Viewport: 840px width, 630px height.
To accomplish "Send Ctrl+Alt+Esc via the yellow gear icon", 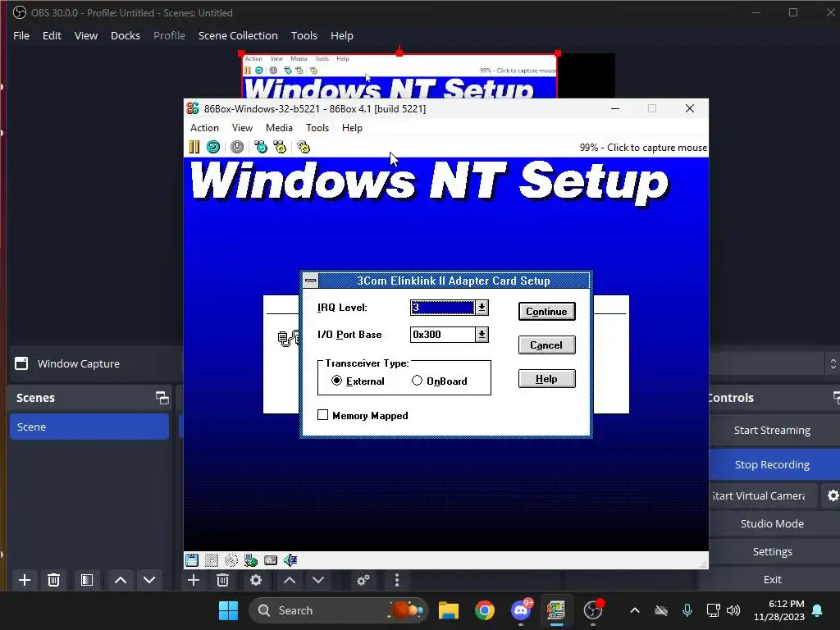I will click(x=280, y=147).
